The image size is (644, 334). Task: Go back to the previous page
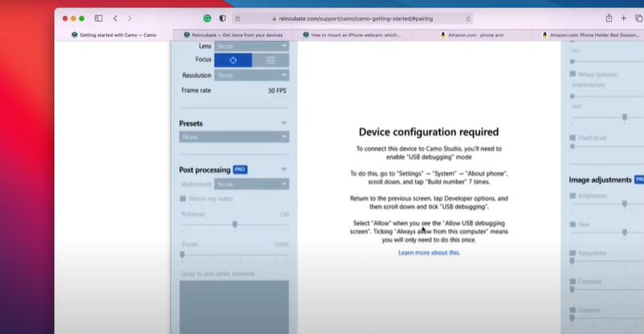116,18
